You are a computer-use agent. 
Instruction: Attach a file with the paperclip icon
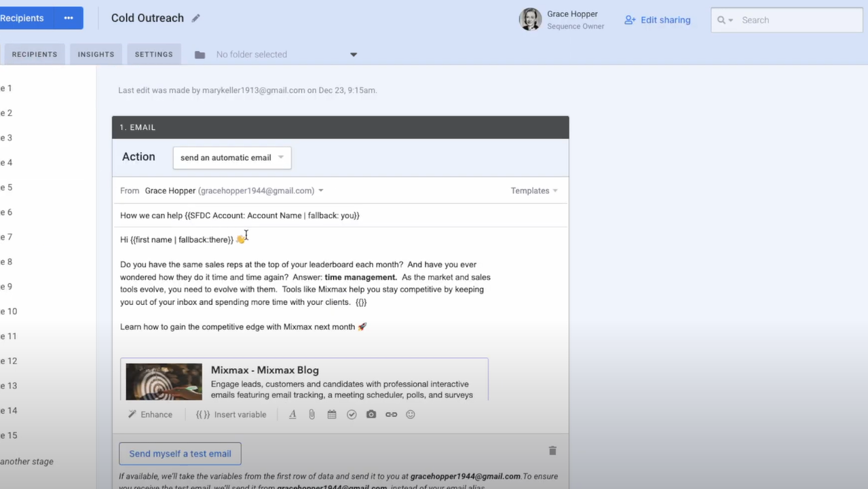[312, 414]
